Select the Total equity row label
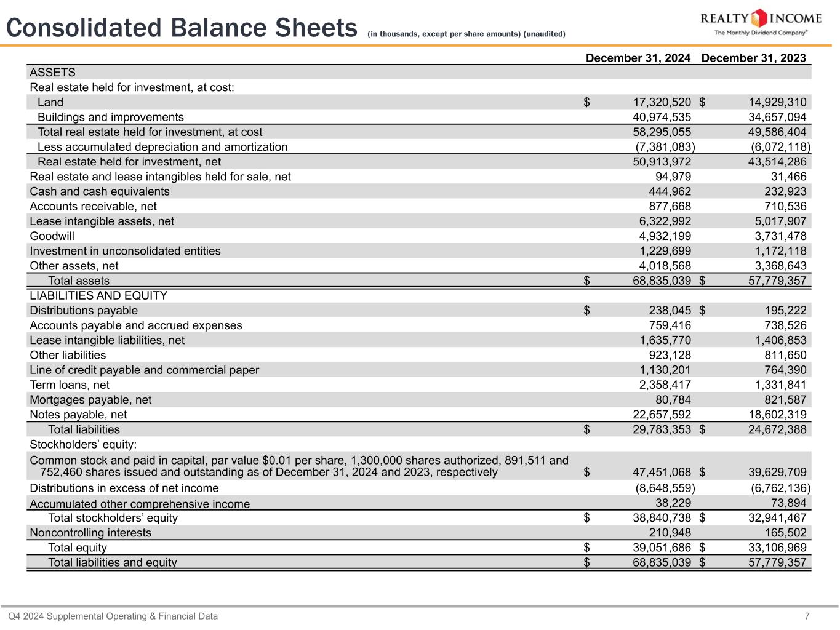Viewport: 840px width, 630px height. pos(78,548)
